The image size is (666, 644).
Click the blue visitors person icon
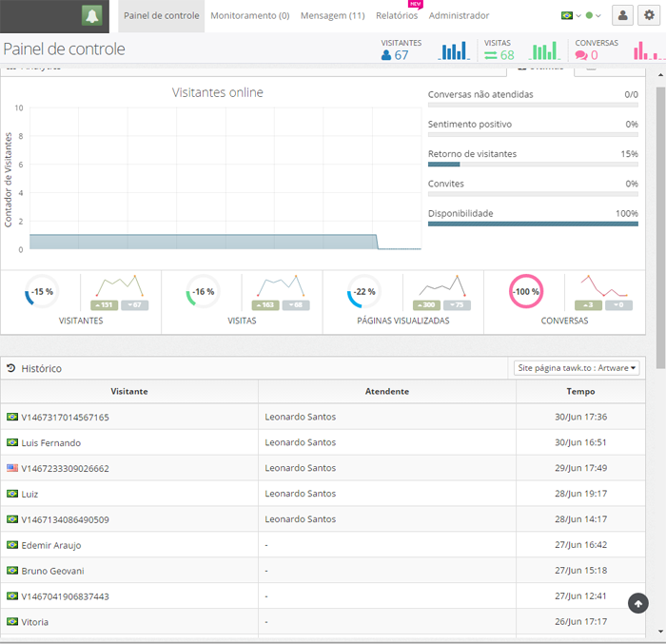coord(386,55)
